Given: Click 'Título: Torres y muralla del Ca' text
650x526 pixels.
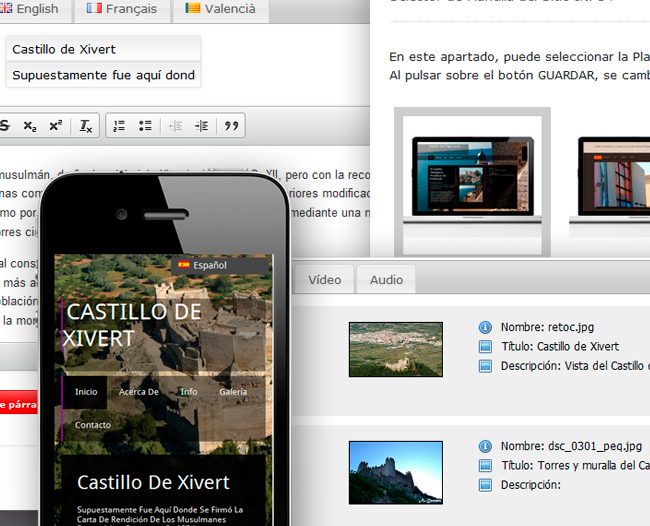Looking at the screenshot, I should (575, 465).
